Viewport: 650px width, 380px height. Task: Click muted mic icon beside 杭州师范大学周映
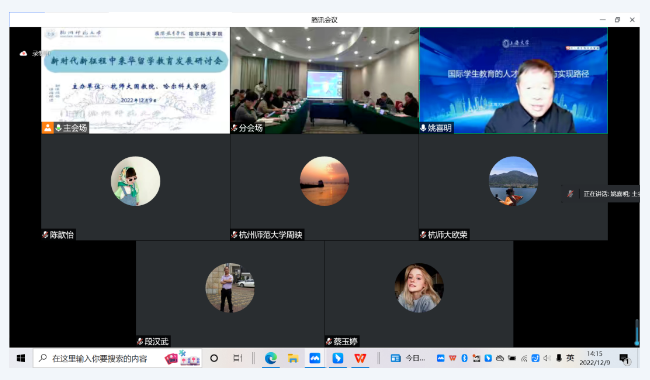[x=234, y=235]
